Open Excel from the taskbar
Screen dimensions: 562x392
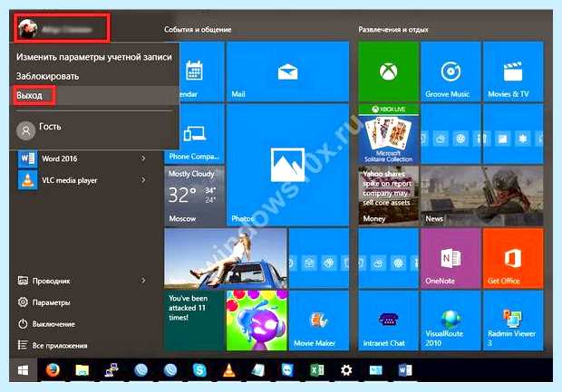[x=317, y=370]
